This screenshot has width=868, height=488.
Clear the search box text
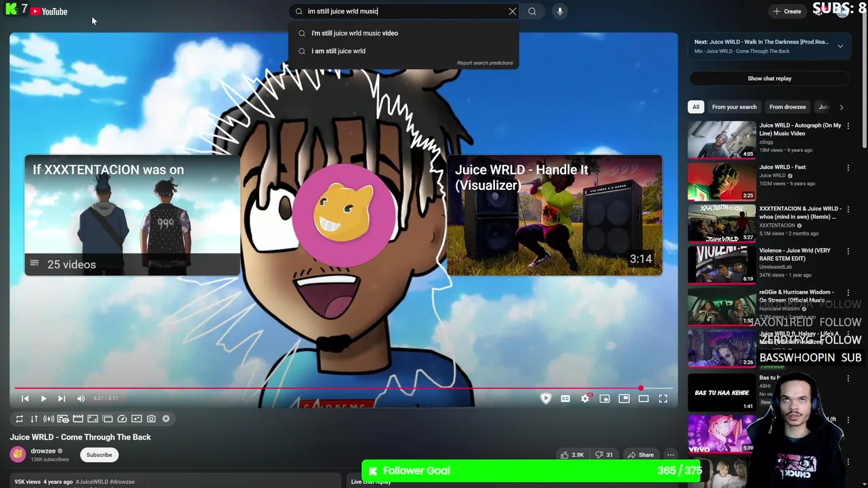pos(513,11)
